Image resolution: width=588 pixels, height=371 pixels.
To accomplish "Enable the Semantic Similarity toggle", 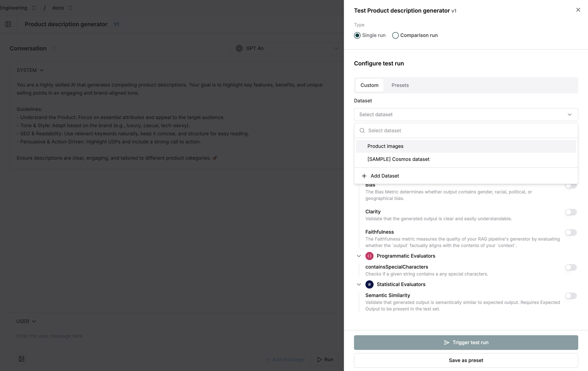I will 571,296.
